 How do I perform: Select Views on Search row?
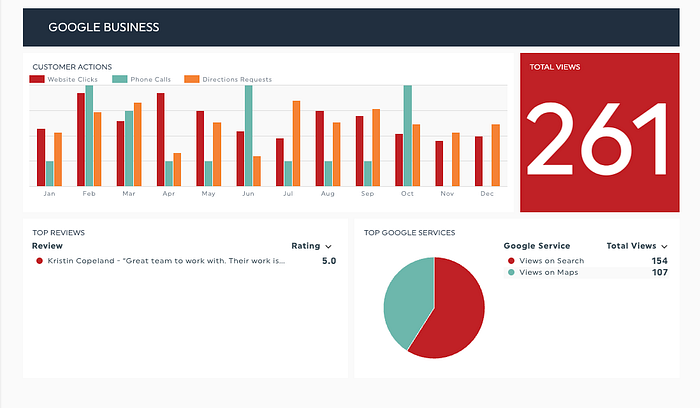586,261
